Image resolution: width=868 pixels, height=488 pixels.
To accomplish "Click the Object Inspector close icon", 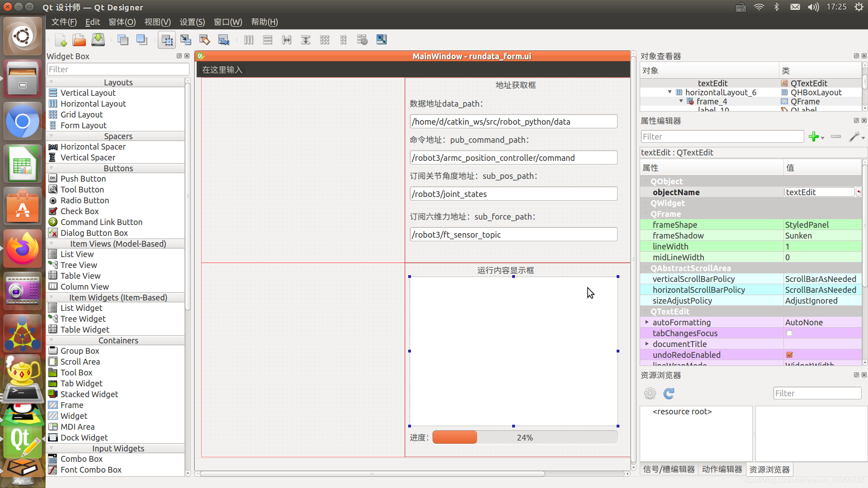I will pos(864,56).
